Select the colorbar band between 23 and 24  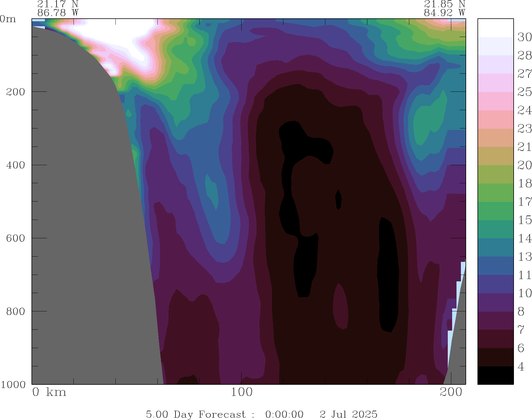(x=495, y=119)
